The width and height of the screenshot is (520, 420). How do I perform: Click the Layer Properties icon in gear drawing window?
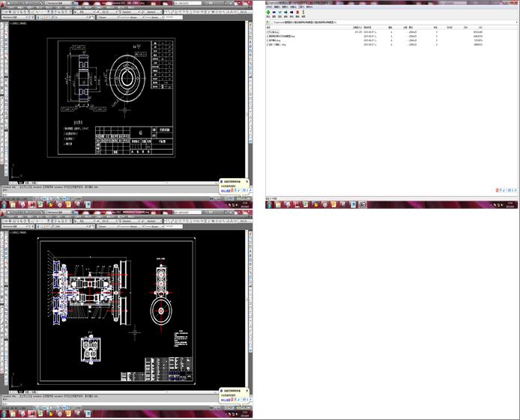tap(38, 17)
